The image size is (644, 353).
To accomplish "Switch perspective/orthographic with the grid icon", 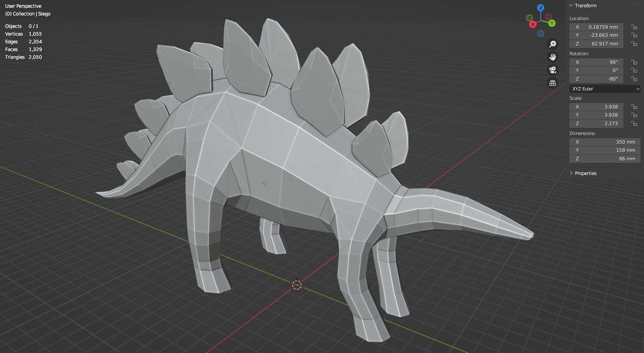I will [553, 83].
